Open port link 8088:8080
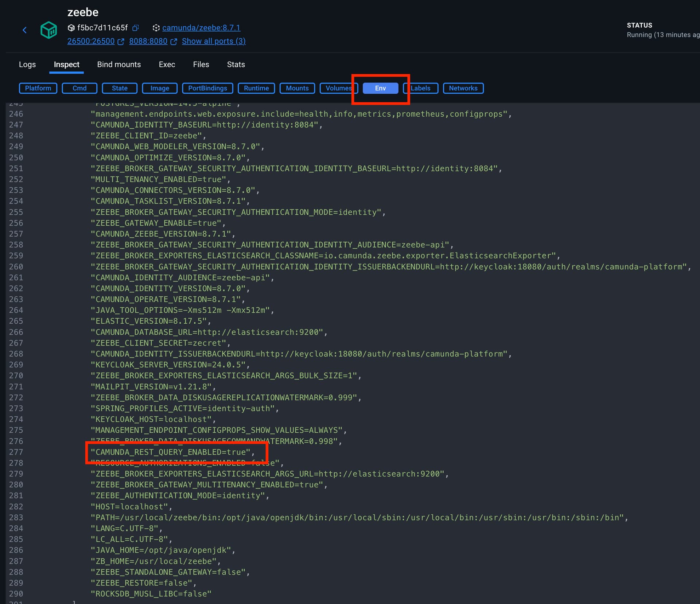This screenshot has height=604, width=700. (x=148, y=41)
